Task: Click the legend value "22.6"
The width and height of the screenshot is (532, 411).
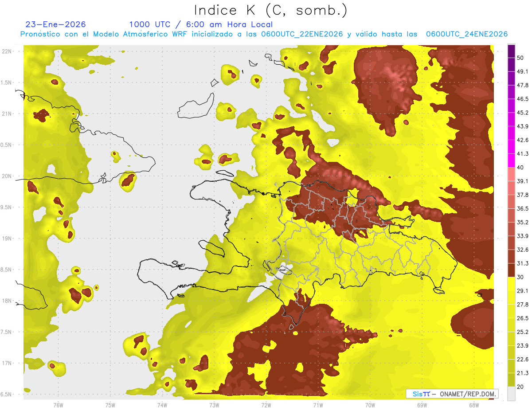Action: (523, 360)
